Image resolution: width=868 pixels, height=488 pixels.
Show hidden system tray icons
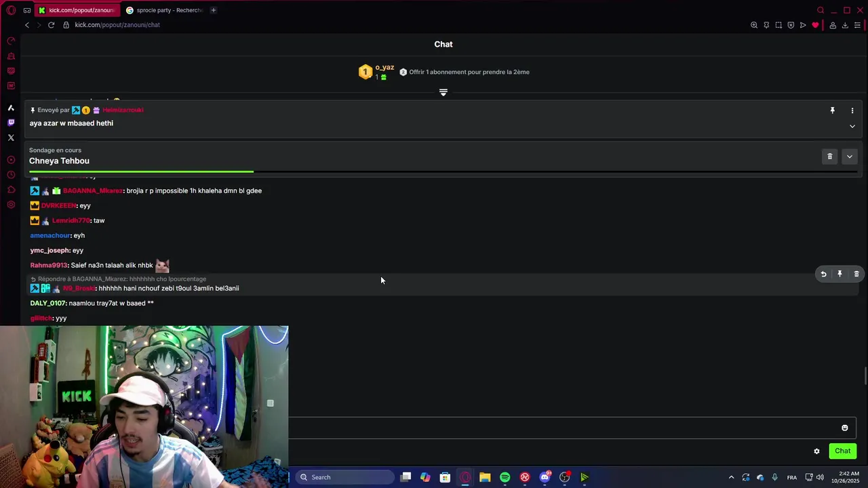coord(731,477)
